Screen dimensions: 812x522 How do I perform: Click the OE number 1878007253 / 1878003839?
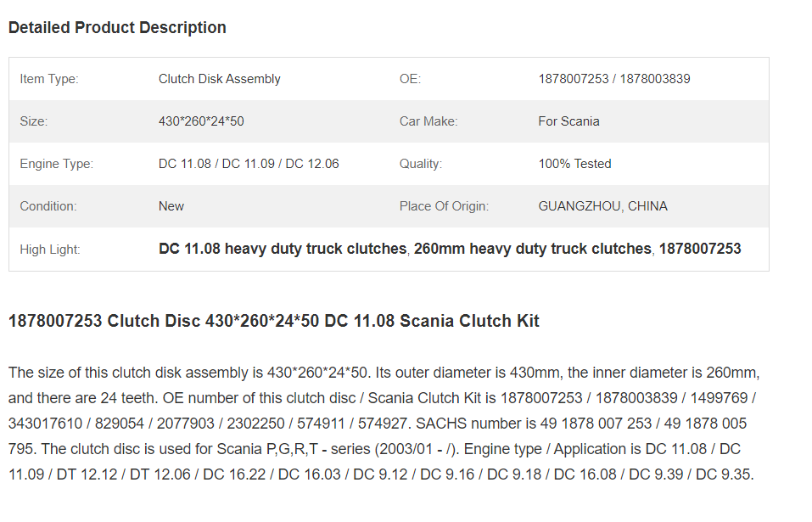(613, 79)
